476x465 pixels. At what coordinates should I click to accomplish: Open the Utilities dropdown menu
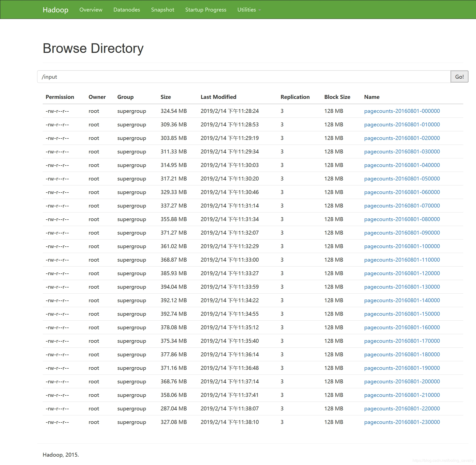coord(249,10)
